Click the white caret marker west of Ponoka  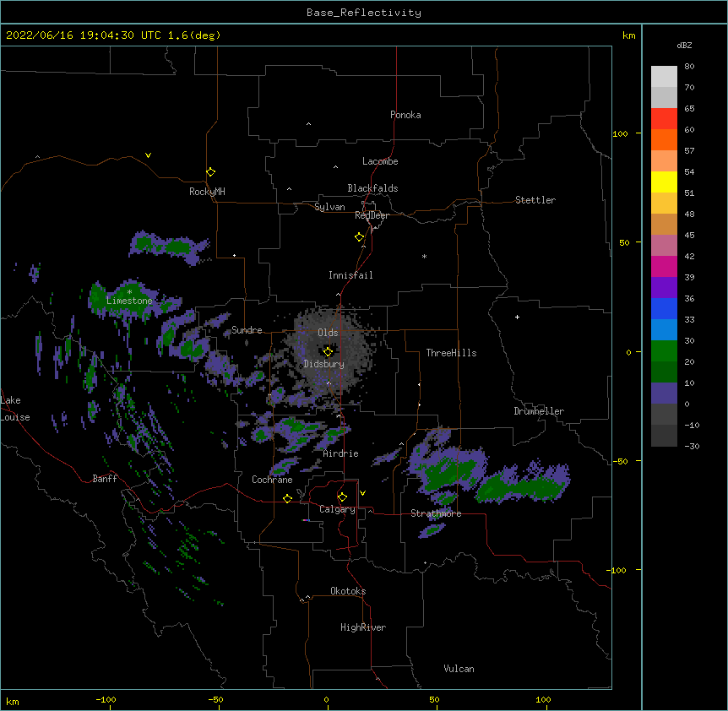point(308,124)
